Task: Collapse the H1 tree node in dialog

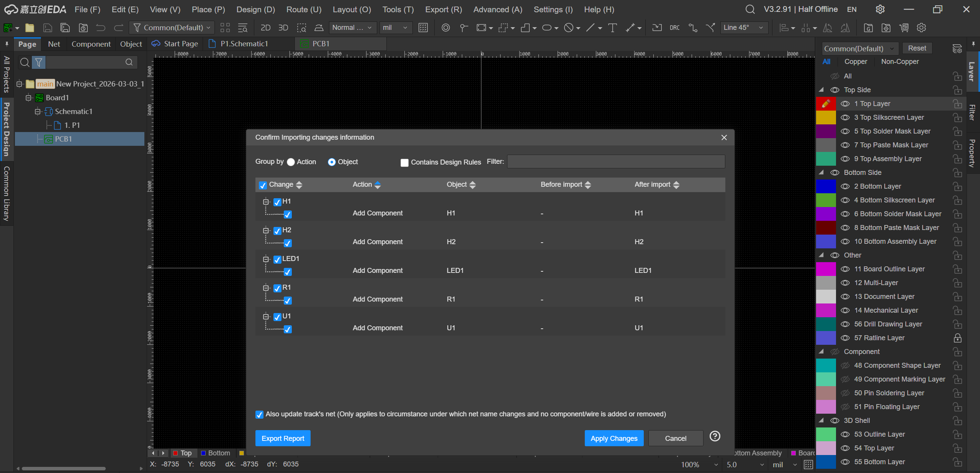Action: point(266,202)
